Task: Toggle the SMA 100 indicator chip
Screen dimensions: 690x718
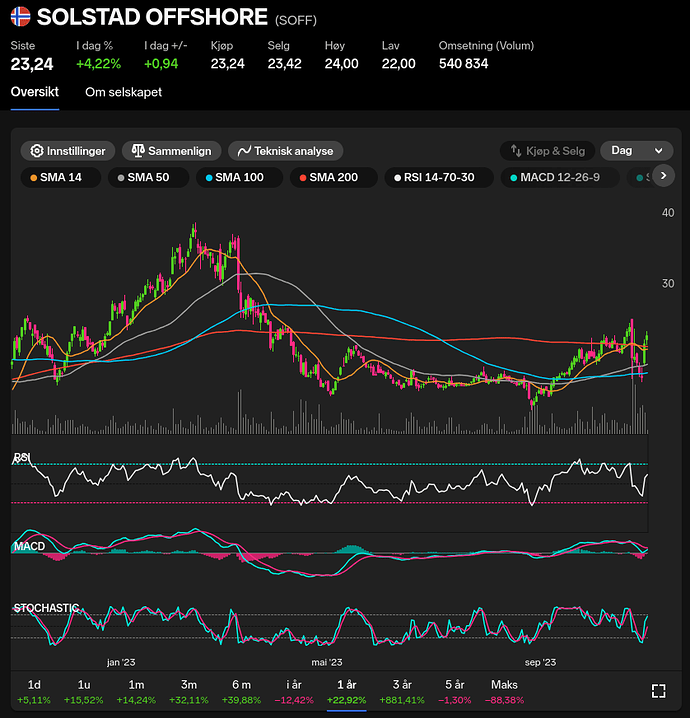Action: [x=239, y=177]
